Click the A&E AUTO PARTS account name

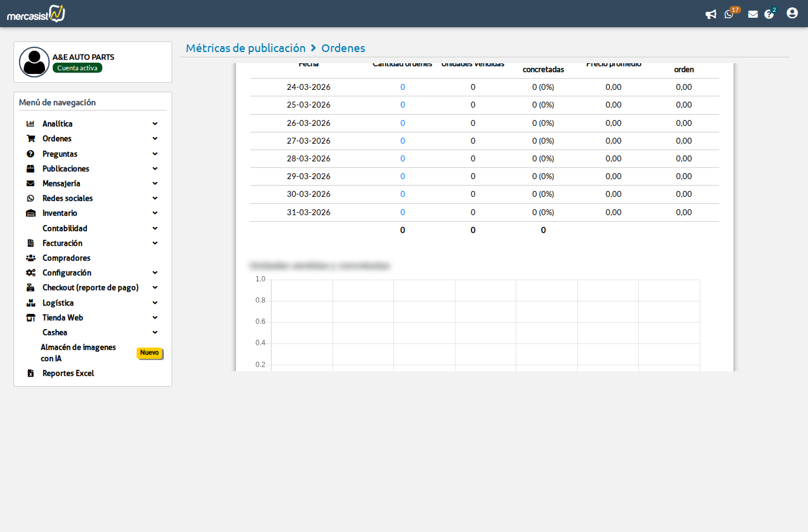(83, 57)
